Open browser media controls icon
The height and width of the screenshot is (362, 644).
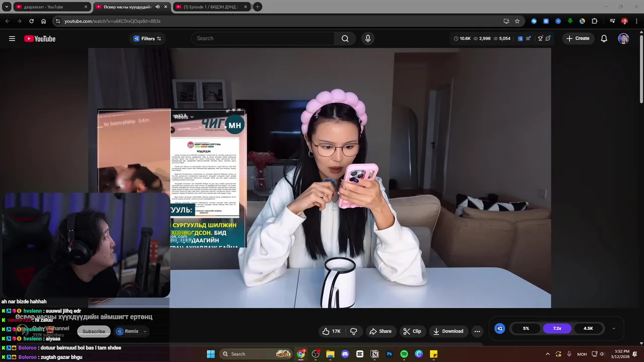pyautogui.click(x=612, y=21)
